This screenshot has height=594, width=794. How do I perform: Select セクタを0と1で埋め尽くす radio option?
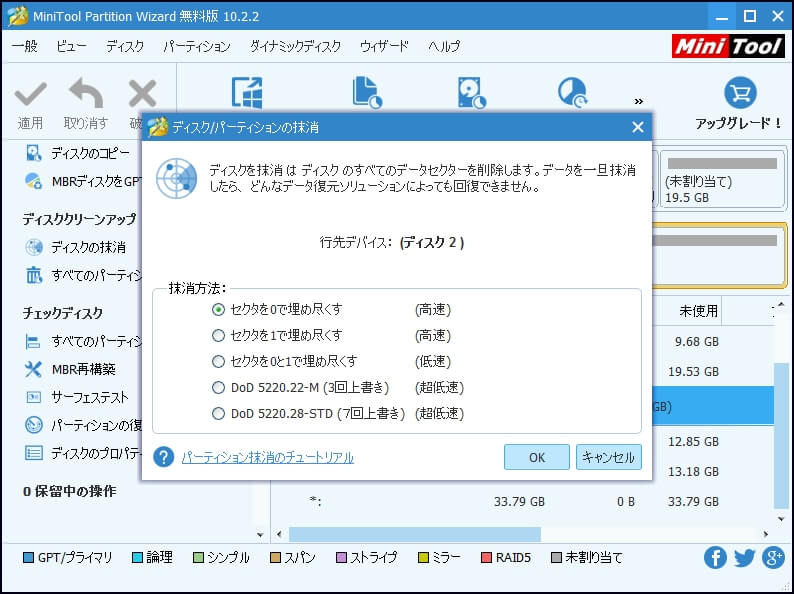(x=218, y=361)
